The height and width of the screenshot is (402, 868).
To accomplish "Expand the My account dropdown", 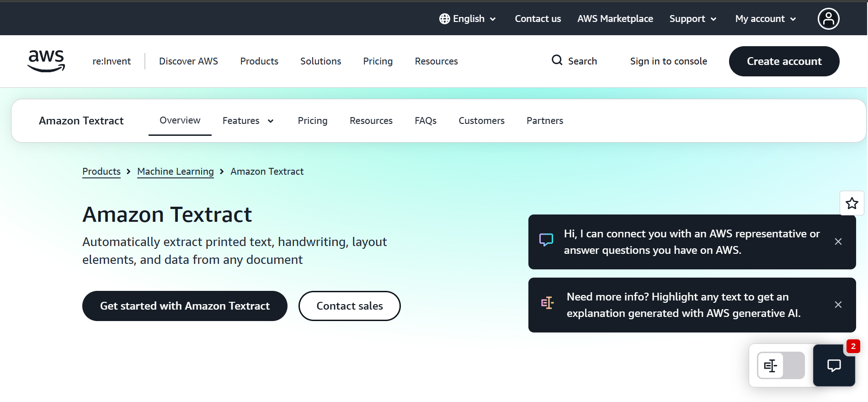I will pos(766,19).
